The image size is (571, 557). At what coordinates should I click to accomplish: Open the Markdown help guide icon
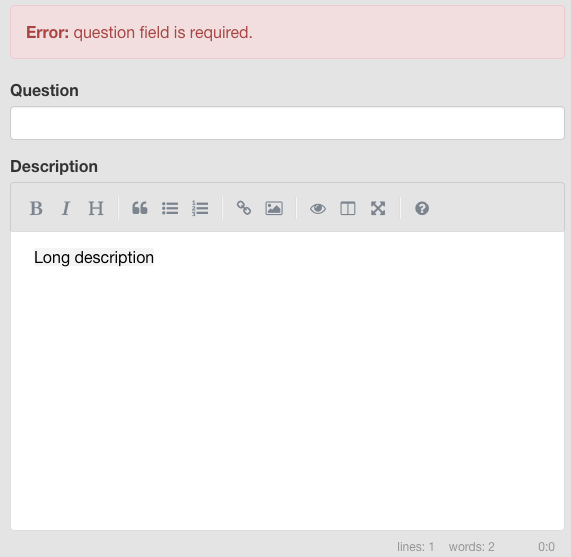click(422, 209)
